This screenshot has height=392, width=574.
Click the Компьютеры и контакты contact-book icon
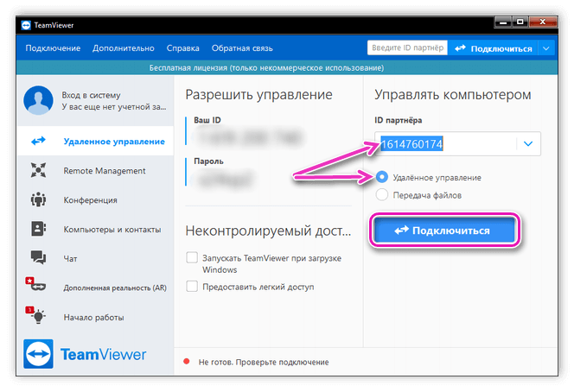38,229
